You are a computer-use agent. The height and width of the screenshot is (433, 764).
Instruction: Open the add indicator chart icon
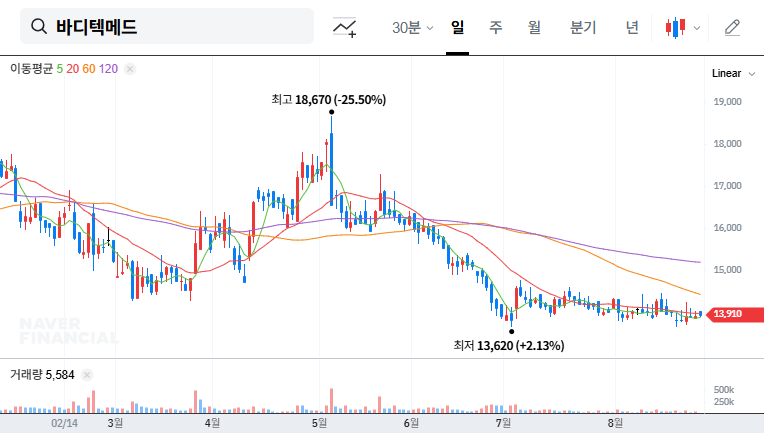344,27
